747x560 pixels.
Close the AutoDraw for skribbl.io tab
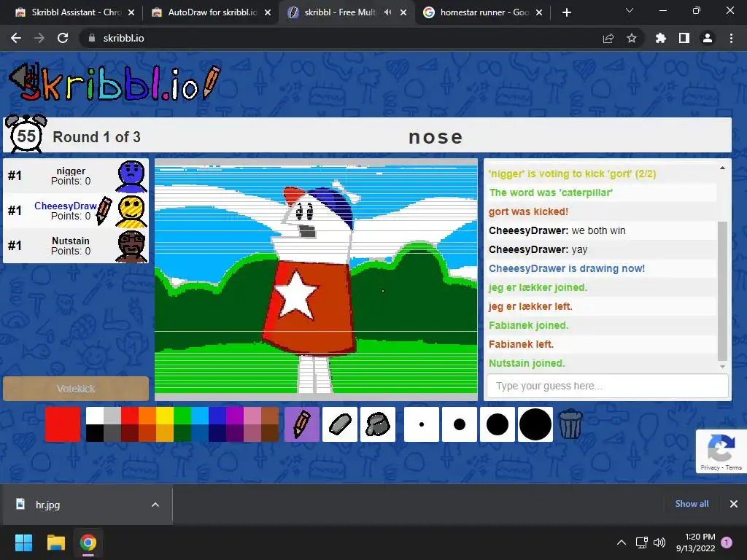tap(268, 12)
